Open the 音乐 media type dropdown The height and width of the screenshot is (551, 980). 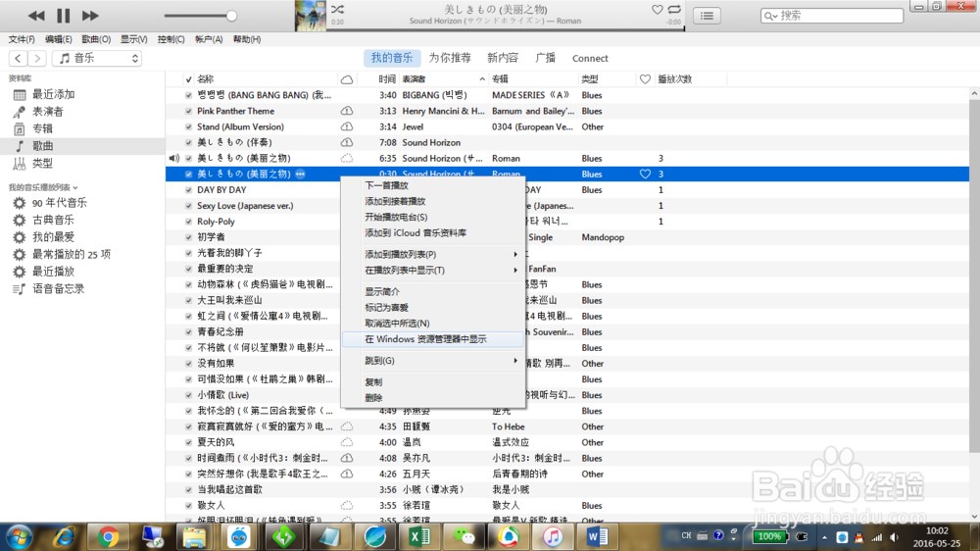(x=97, y=58)
